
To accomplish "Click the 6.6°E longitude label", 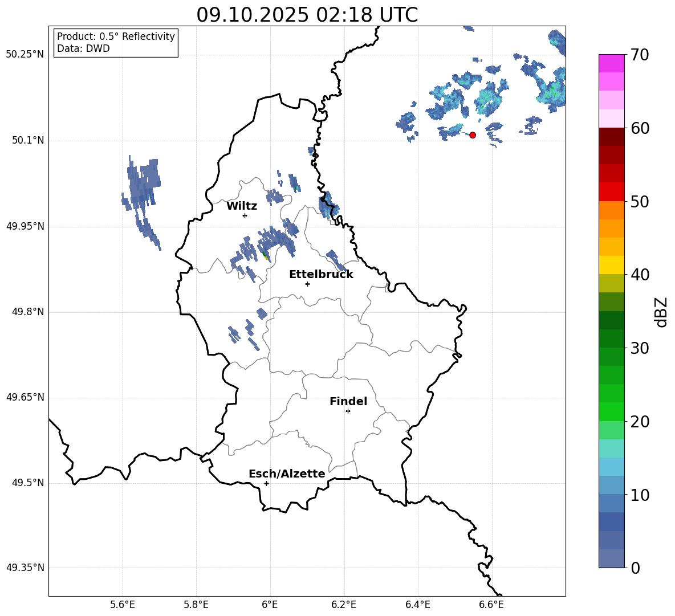I will pyautogui.click(x=491, y=605).
